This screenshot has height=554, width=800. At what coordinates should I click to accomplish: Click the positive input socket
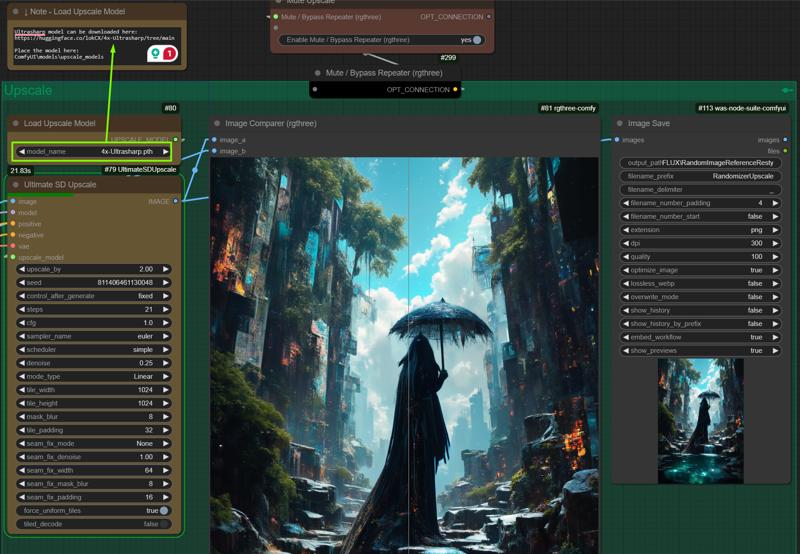13,224
